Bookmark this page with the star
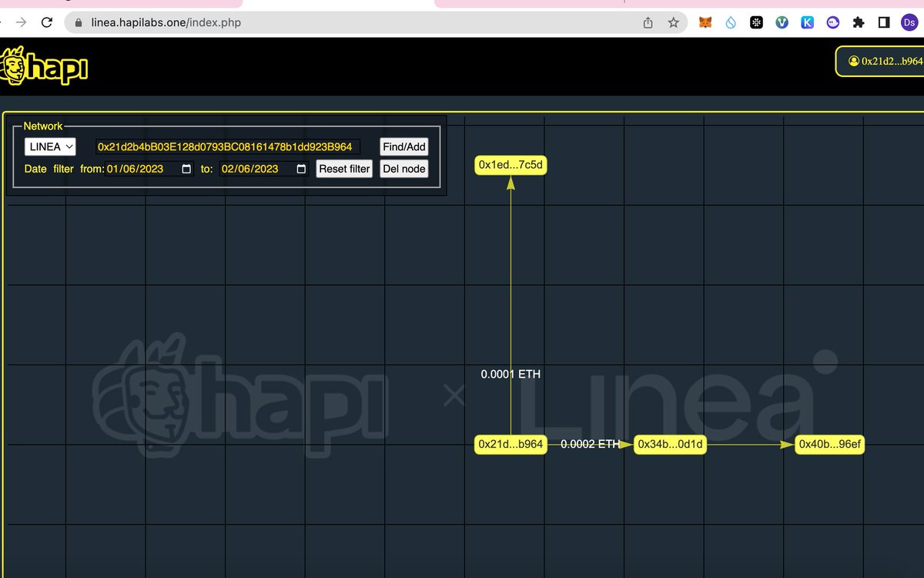924x578 pixels. coord(673,22)
